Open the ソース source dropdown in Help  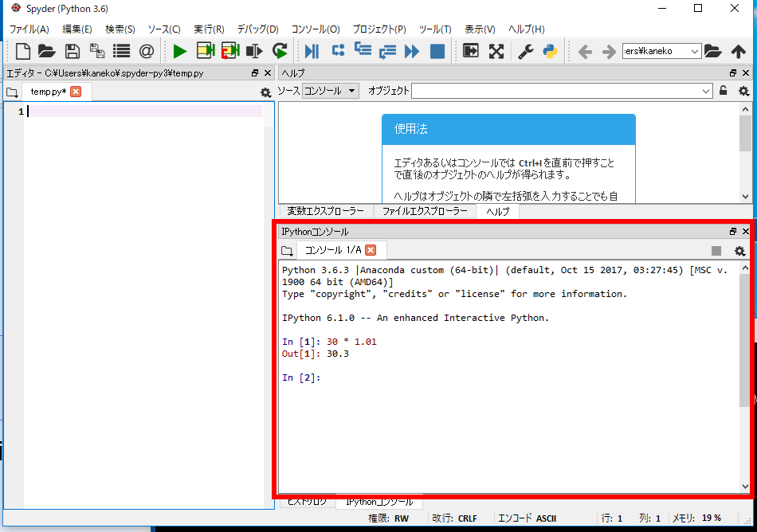331,91
